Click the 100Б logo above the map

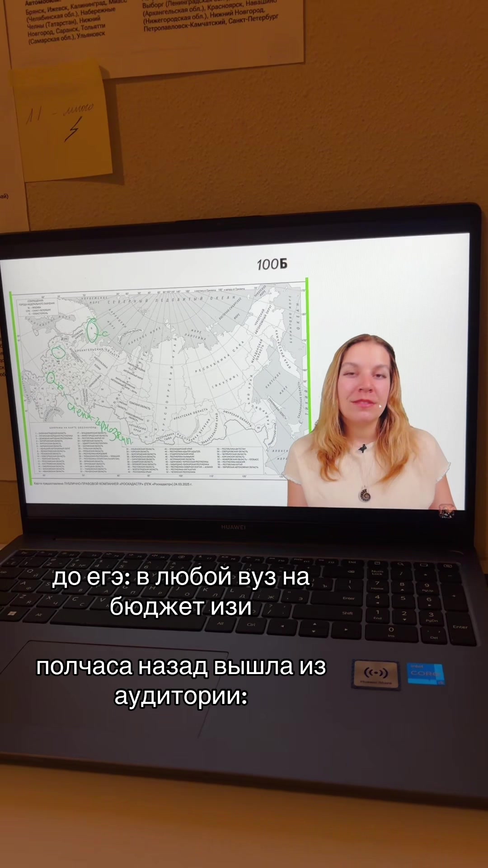(x=272, y=264)
